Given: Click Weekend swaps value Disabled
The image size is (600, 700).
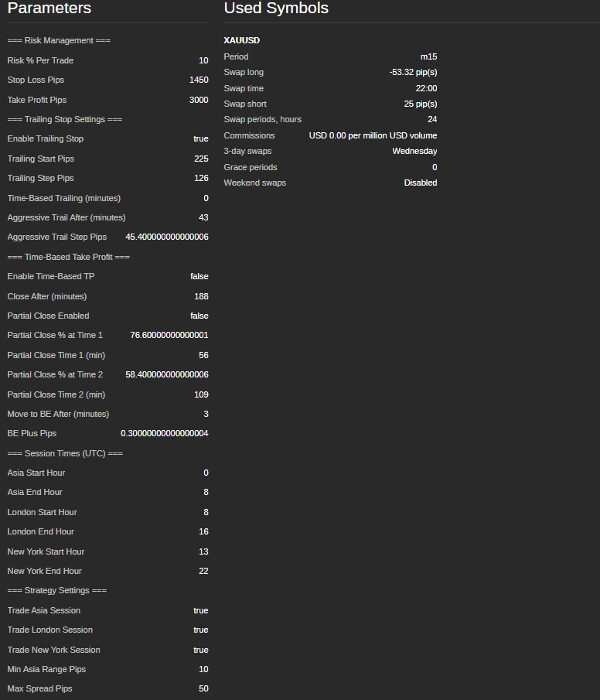Looking at the screenshot, I should 421,183.
